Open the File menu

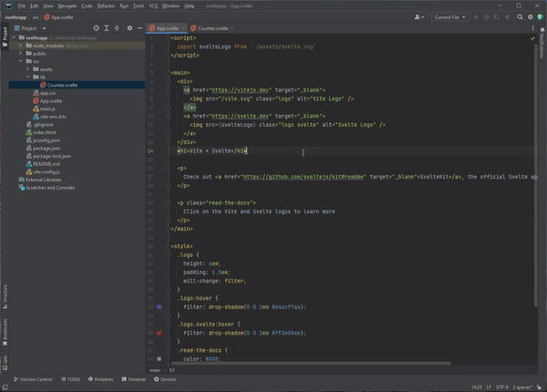[x=21, y=6]
